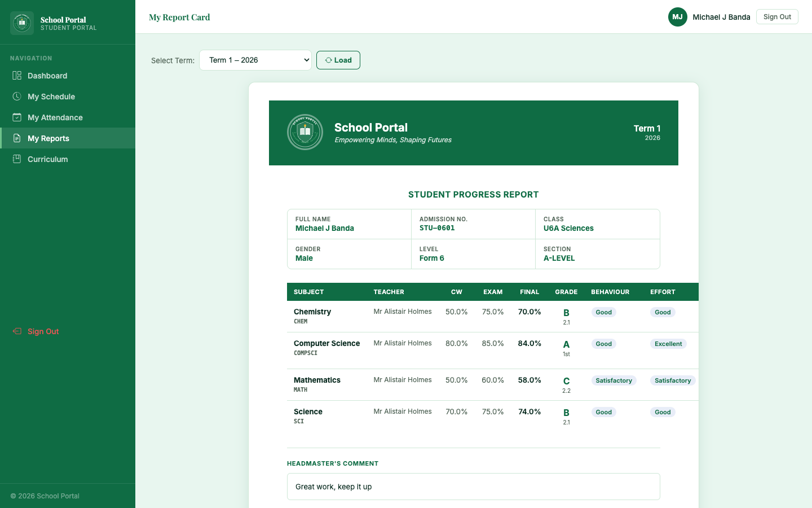The height and width of the screenshot is (508, 812).
Task: Click the MJ avatar circle in the header
Action: coord(677,17)
